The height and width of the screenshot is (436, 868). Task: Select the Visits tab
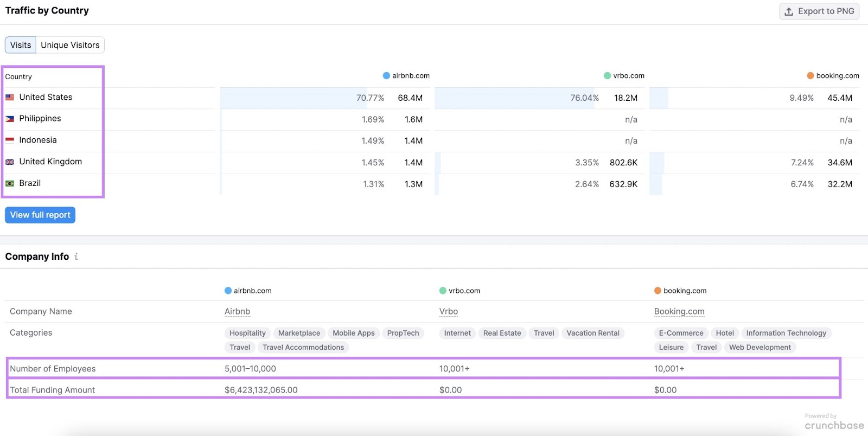coord(21,45)
